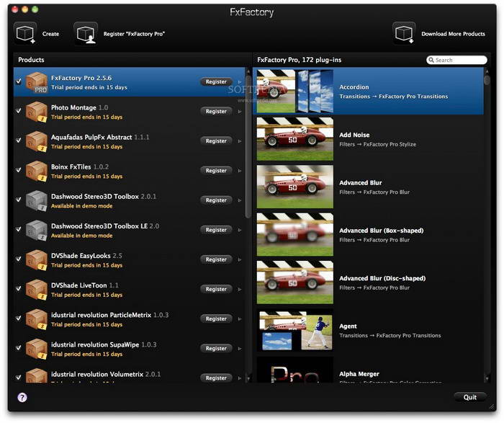
Task: Select the Photo Montage package icon
Action: click(36, 112)
